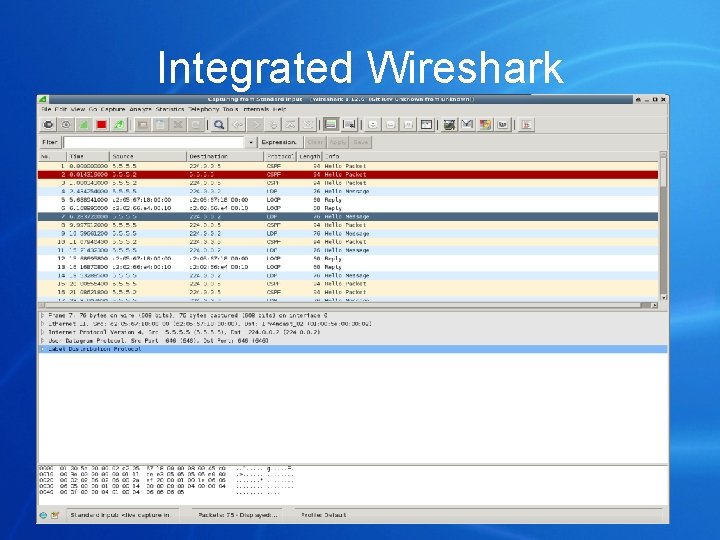The image size is (720, 540).
Task: Open the Edit menu
Action: pyautogui.click(x=61, y=109)
